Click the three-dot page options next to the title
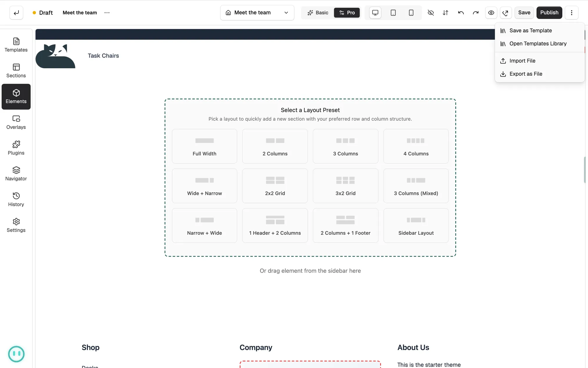This screenshot has height=368, width=588. click(x=107, y=13)
